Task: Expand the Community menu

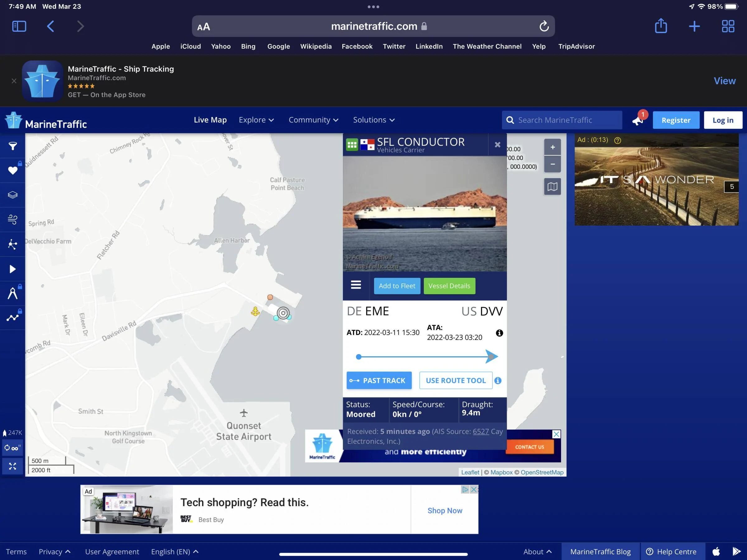Action: coord(313,120)
